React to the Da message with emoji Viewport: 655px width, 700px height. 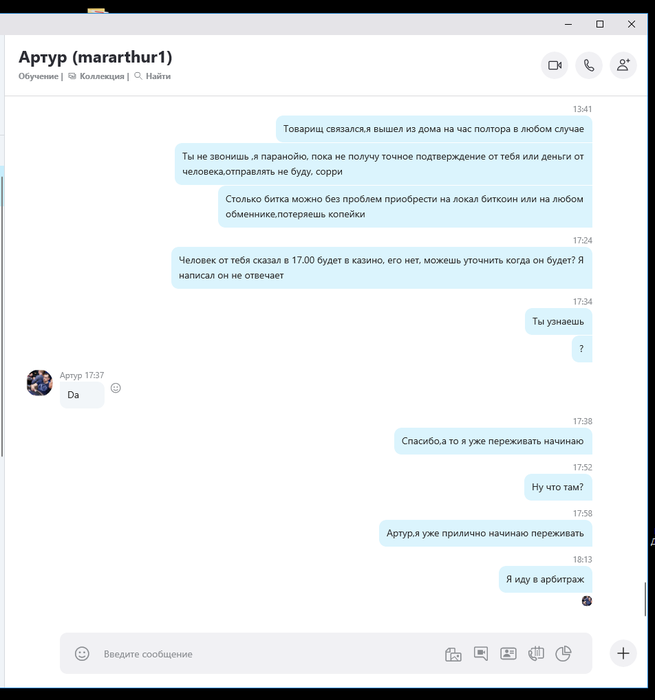(x=116, y=388)
